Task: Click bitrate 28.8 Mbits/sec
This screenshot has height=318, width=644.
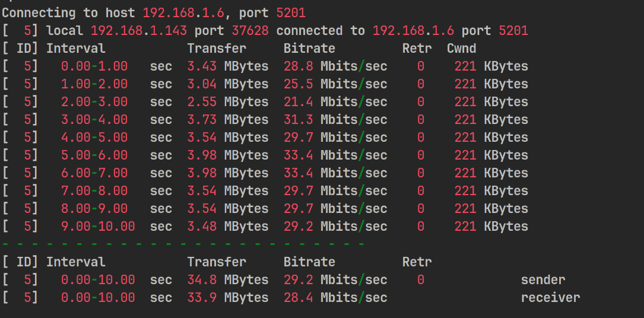Action: click(335, 66)
